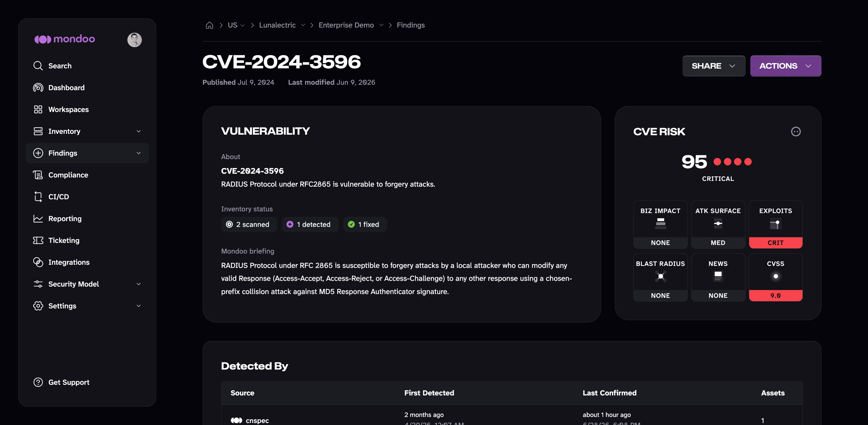Click the 'about 1 hour ago' cell
The image size is (868, 425).
pyautogui.click(x=607, y=415)
